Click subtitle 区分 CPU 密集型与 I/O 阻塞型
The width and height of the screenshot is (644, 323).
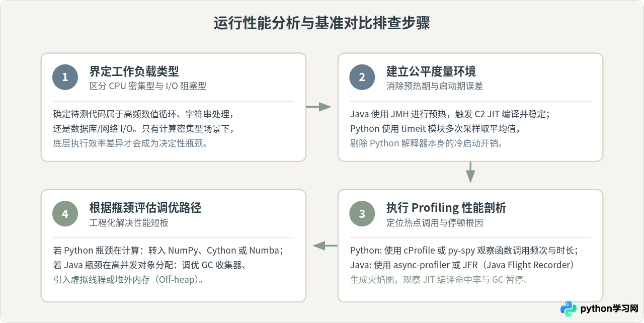tap(148, 86)
